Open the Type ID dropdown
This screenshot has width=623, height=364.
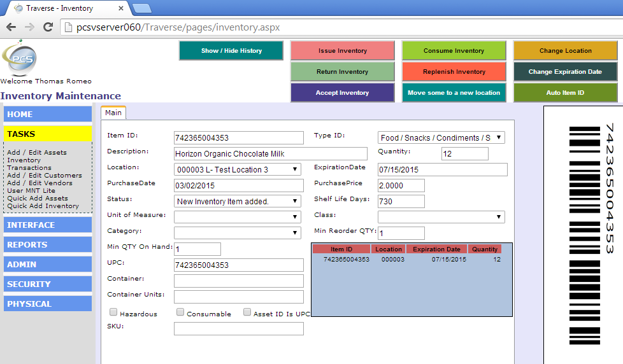441,137
